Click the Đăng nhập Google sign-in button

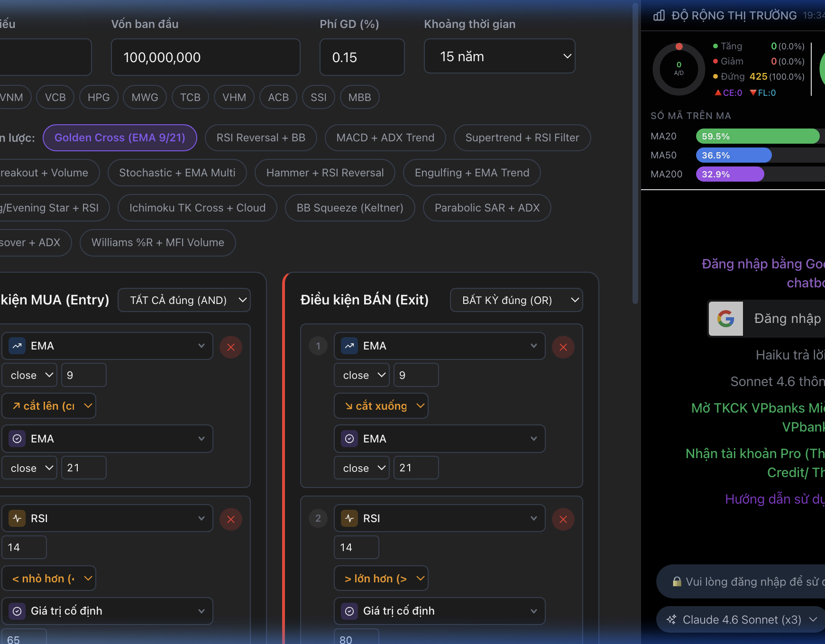pyautogui.click(x=767, y=319)
